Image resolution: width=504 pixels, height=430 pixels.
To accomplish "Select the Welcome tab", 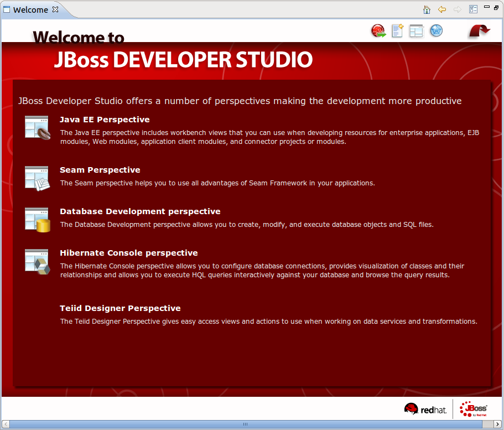I will click(x=30, y=9).
